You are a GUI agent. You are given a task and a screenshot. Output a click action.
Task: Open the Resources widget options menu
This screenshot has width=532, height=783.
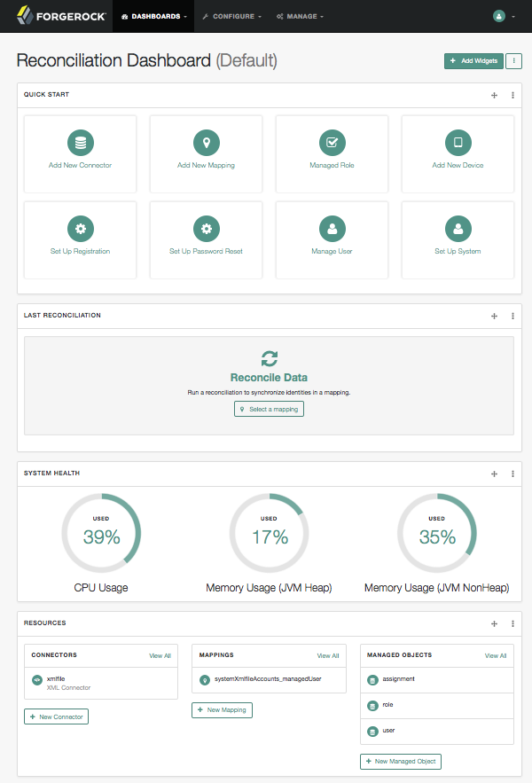coord(512,623)
